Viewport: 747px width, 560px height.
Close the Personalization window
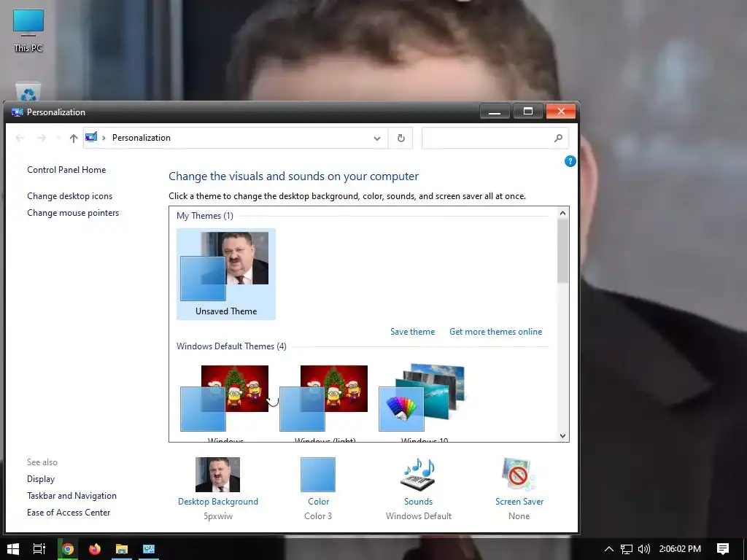pyautogui.click(x=561, y=112)
